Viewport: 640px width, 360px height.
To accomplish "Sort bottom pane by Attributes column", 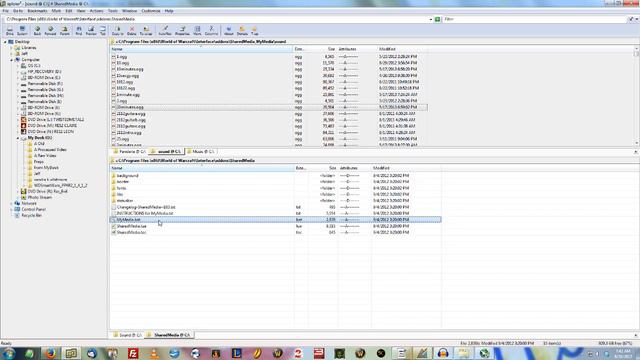I will [x=354, y=168].
